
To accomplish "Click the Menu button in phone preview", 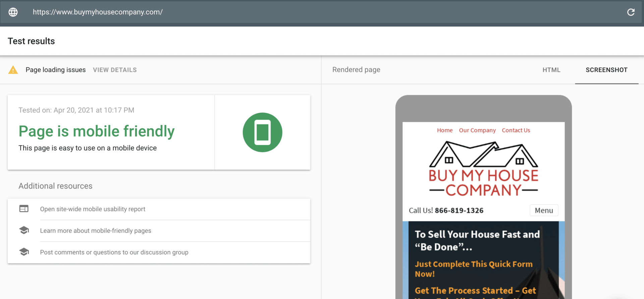I will [544, 211].
